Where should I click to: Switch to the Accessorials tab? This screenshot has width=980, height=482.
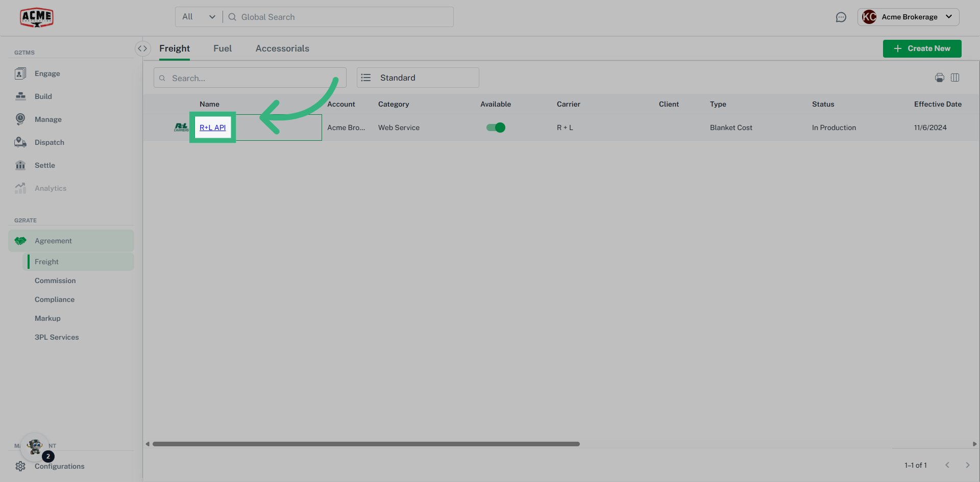click(x=282, y=48)
